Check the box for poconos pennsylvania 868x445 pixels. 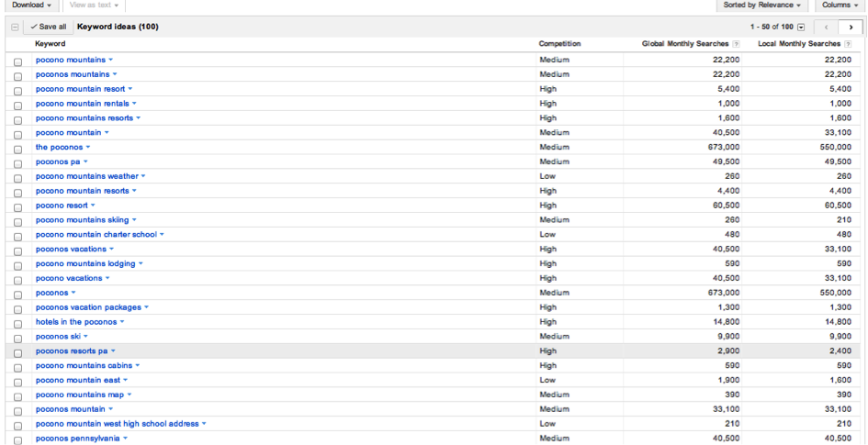click(x=17, y=440)
